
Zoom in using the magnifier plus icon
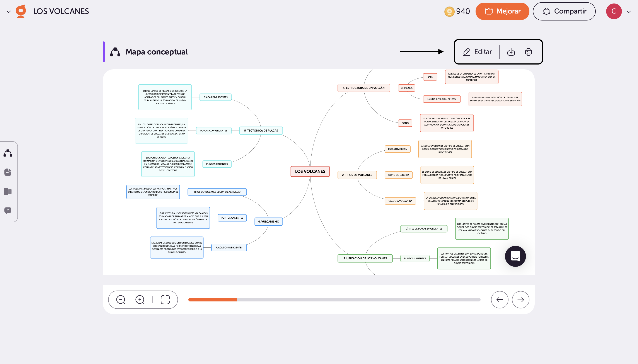(140, 300)
